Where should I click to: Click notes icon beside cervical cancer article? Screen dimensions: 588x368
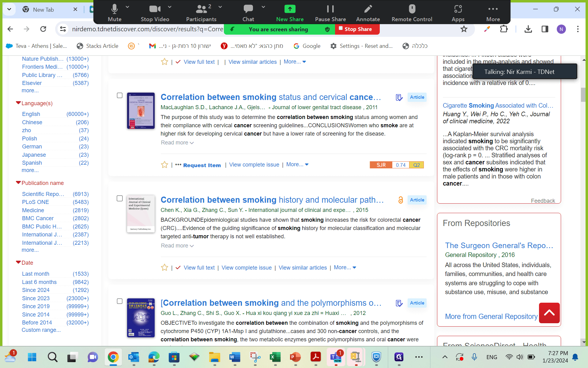pos(399,98)
